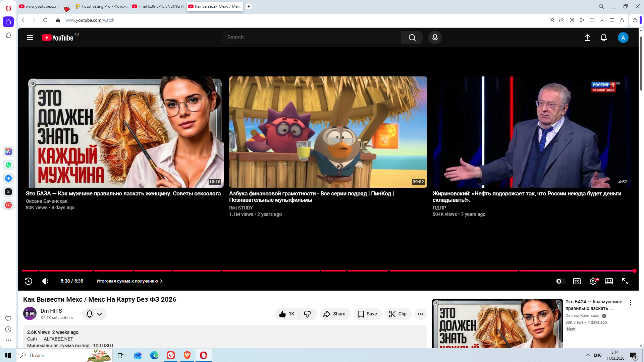
Task: Mute the video volume
Action: click(45, 281)
